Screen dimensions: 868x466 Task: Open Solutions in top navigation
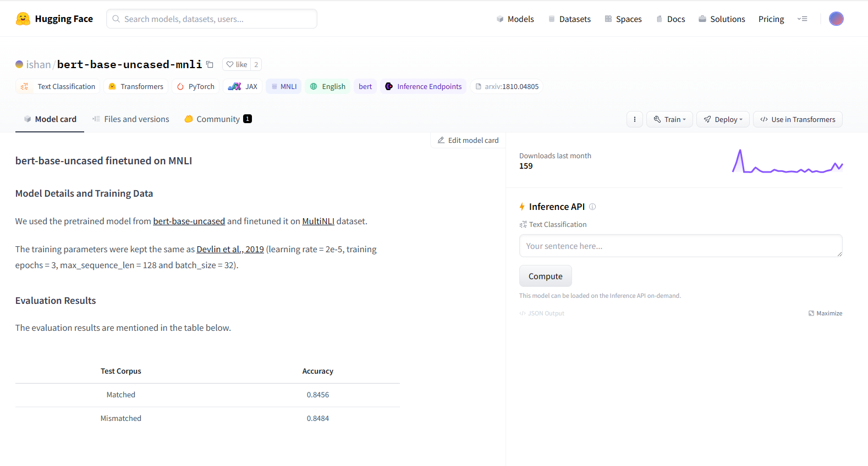pos(722,19)
